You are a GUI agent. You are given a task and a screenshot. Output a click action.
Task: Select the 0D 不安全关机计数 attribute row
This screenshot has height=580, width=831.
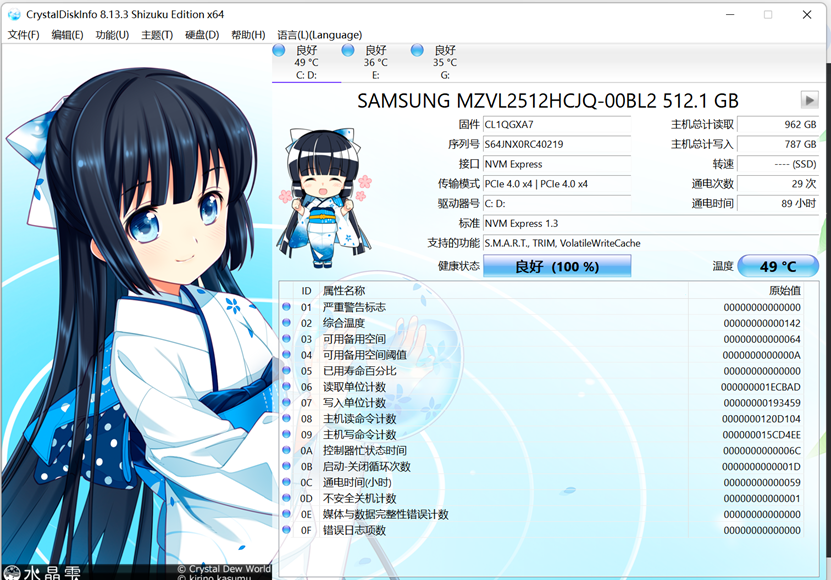[542, 498]
